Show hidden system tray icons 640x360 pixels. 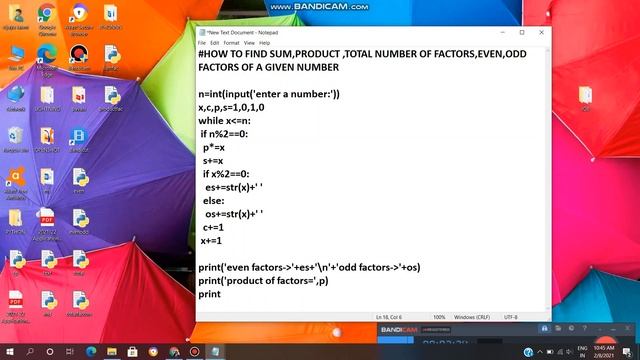pyautogui.click(x=540, y=352)
